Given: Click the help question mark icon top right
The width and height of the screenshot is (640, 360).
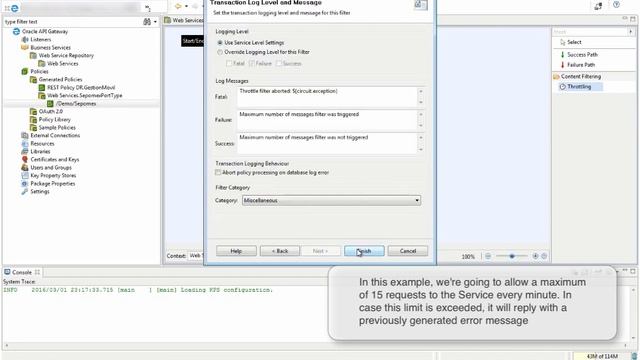Looking at the screenshot, I should [x=616, y=5].
